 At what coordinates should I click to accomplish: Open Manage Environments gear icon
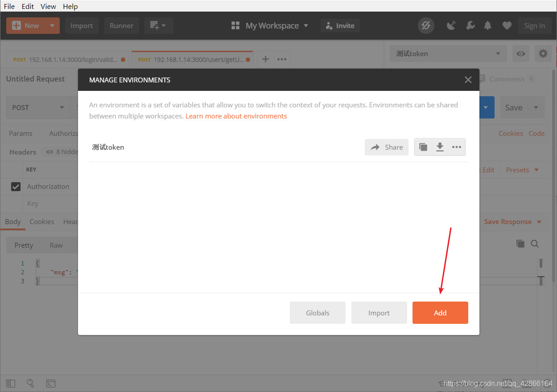(x=543, y=53)
